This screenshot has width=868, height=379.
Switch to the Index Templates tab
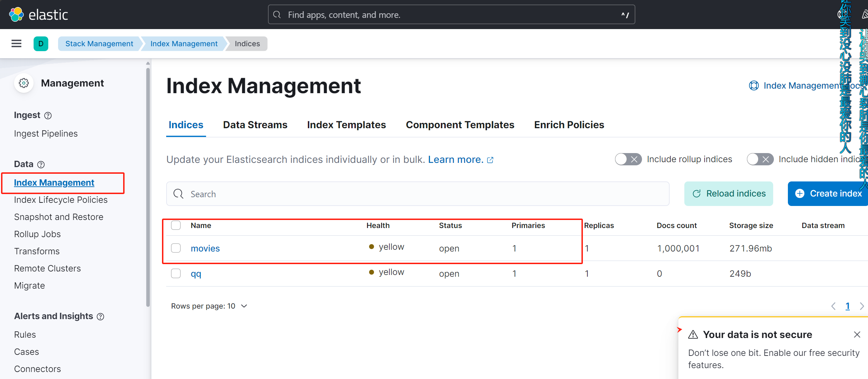click(x=346, y=125)
